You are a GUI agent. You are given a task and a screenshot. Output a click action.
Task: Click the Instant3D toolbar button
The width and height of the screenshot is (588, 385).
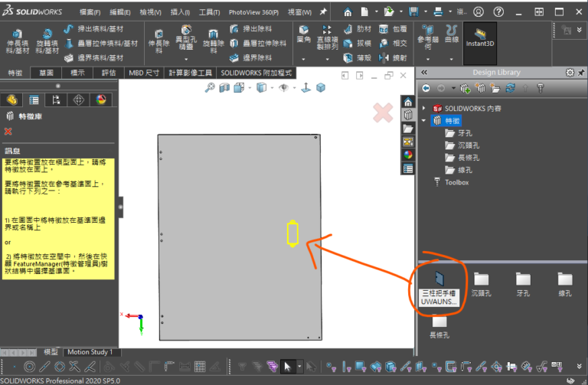pos(480,38)
